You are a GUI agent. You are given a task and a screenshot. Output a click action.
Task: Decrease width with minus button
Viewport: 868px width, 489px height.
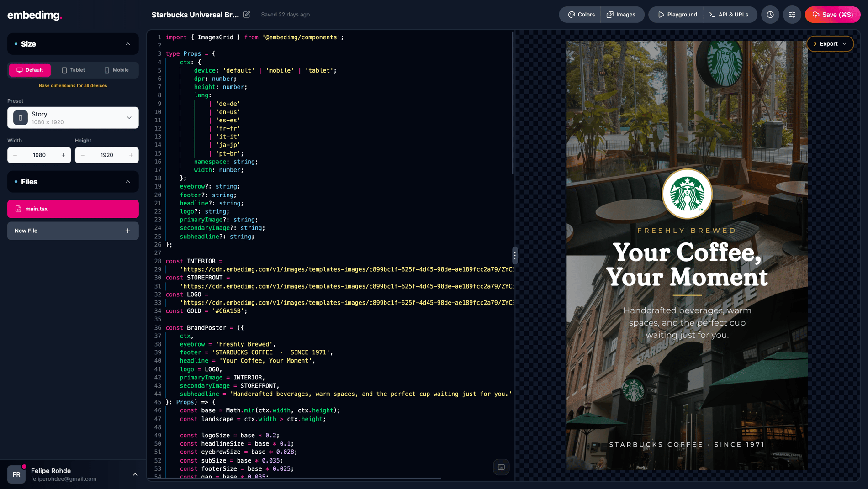(15, 155)
